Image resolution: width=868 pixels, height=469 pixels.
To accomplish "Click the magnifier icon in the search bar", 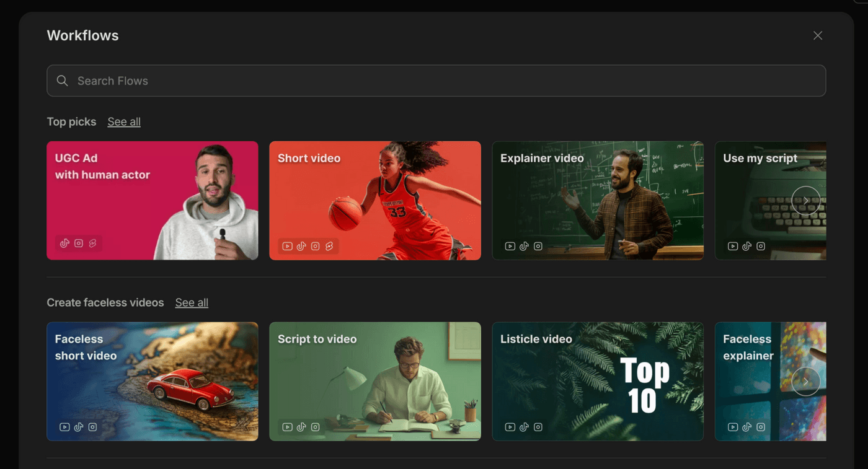I will coord(62,81).
